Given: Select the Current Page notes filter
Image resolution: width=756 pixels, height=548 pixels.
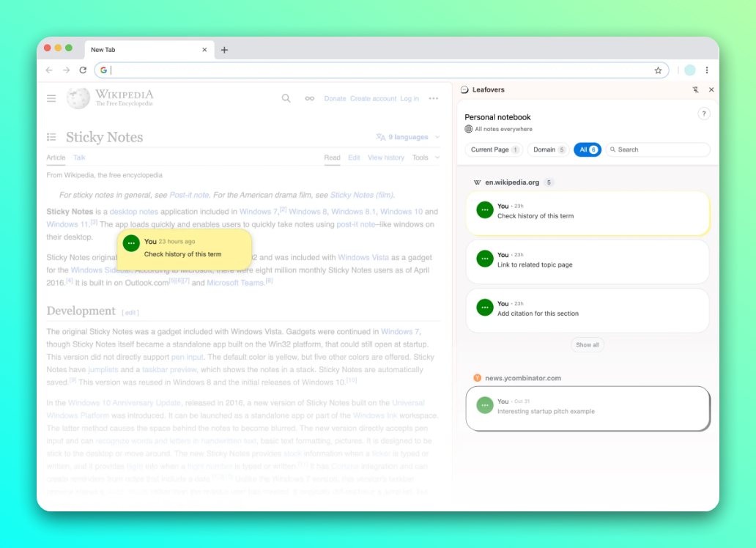Looking at the screenshot, I should coord(494,149).
